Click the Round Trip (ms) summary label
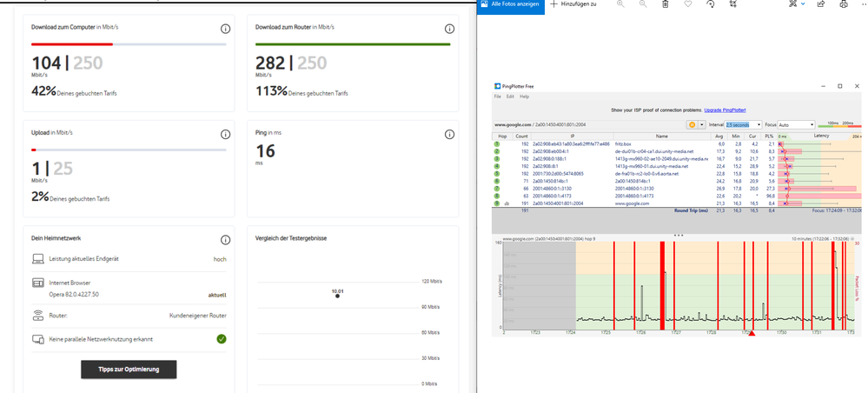 click(691, 210)
